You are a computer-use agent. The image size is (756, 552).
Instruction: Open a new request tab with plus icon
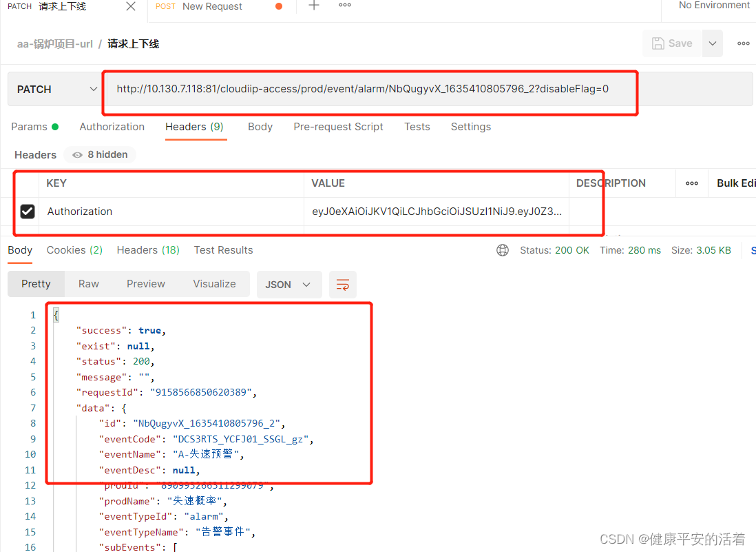tap(314, 6)
